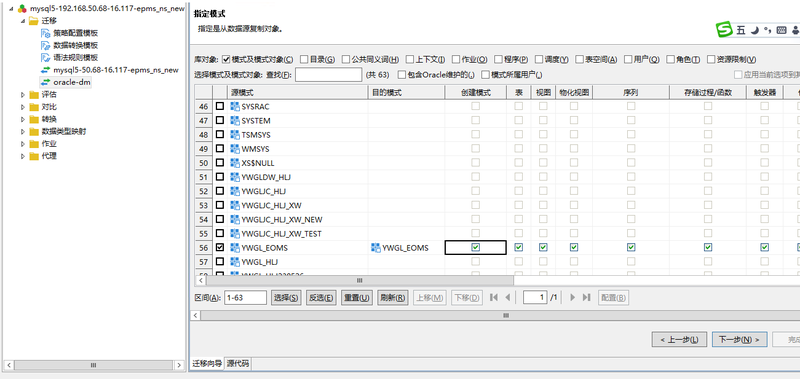Click the 选择(S) button

(286, 298)
